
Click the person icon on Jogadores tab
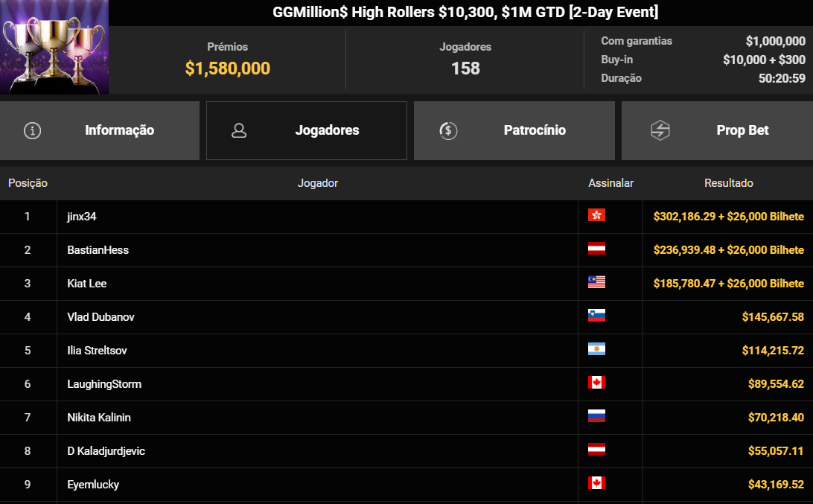tap(239, 131)
